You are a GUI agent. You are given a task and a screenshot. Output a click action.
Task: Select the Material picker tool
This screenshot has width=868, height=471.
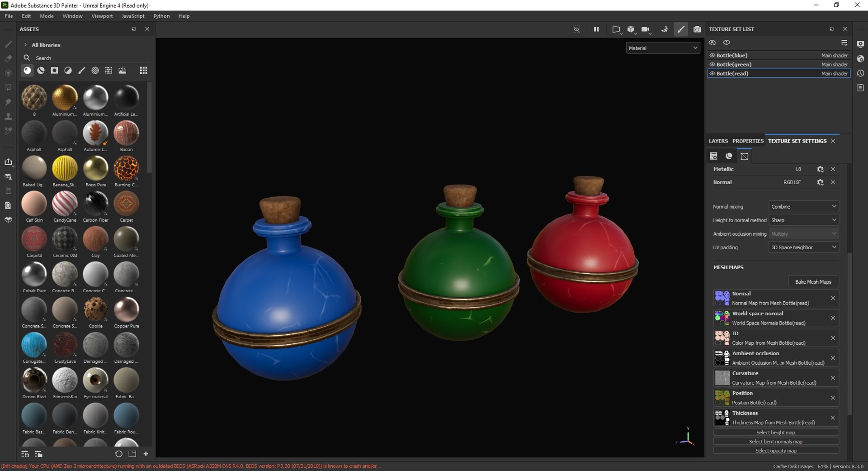(8, 131)
